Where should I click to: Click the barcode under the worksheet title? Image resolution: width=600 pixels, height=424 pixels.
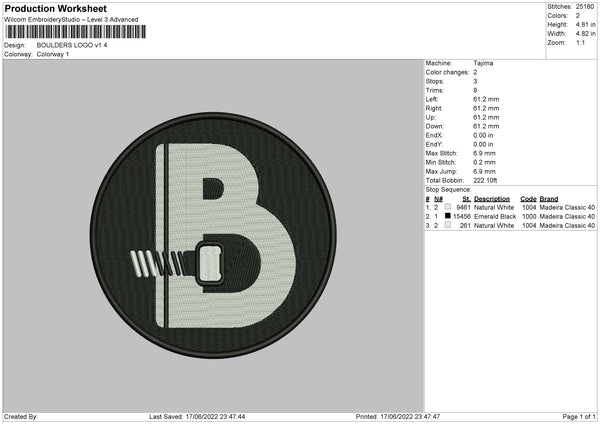76,32
